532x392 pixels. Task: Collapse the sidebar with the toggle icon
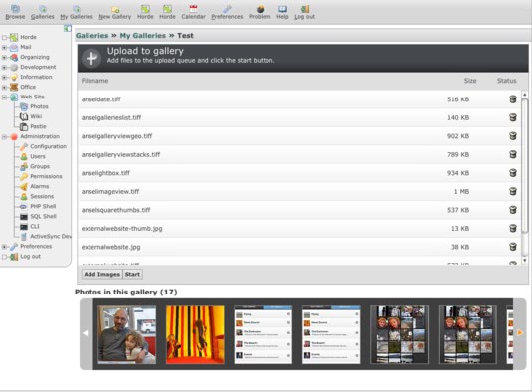point(68,29)
